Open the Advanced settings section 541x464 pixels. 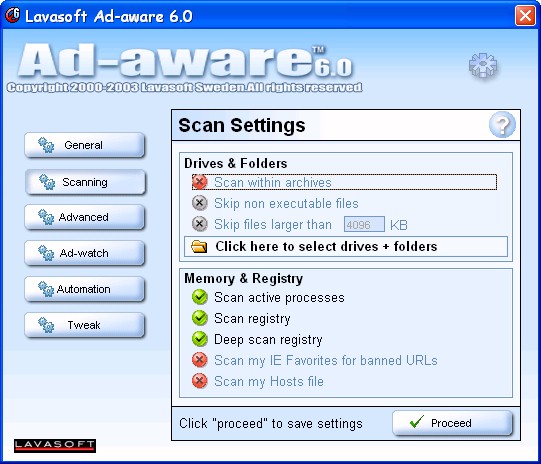[84, 217]
